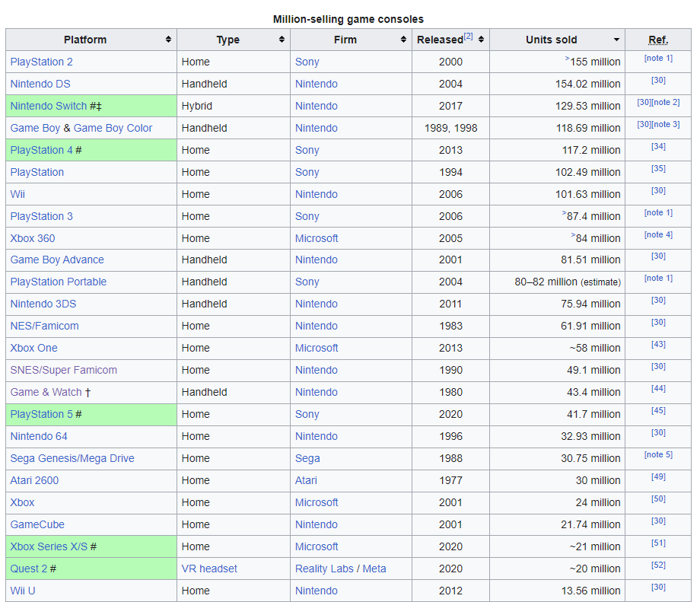The height and width of the screenshot is (602, 700).
Task: Open the Nintendo 64 link
Action: (x=39, y=436)
